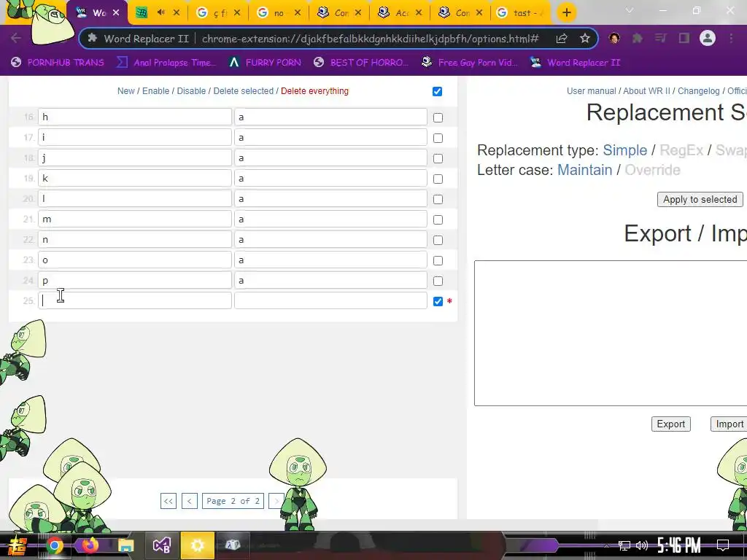Click the 'Disable' link
This screenshot has width=747, height=560.
[191, 91]
